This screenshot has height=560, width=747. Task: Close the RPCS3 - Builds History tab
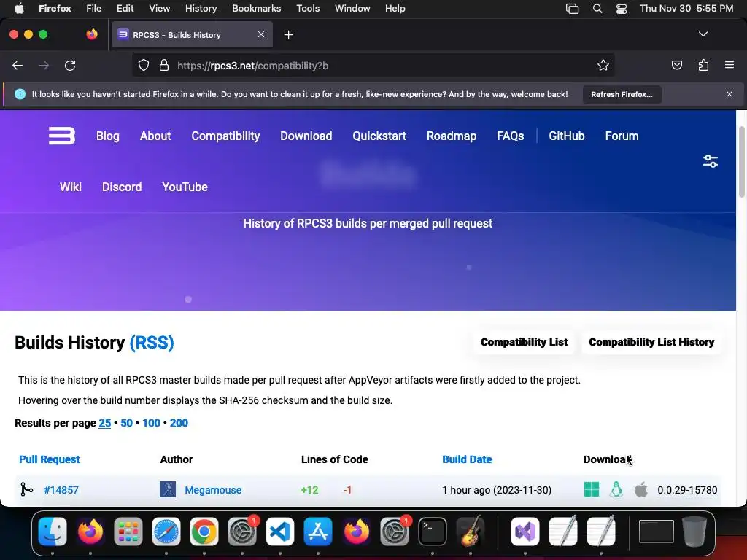tap(261, 34)
